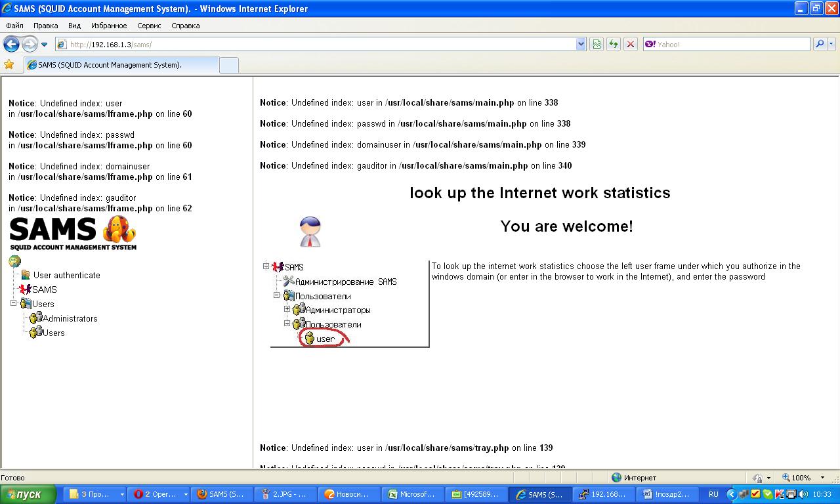Switch to the Новости taskbar window
The image size is (840, 504).
349,494
